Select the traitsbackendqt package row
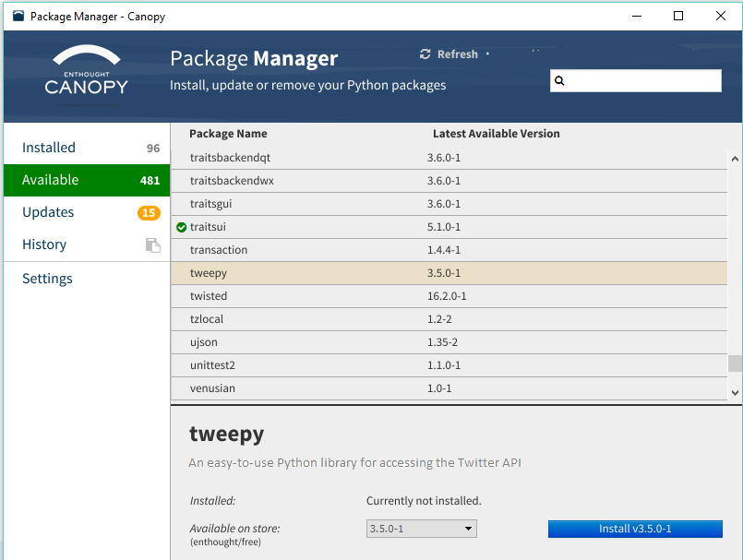The image size is (743, 560). (449, 158)
